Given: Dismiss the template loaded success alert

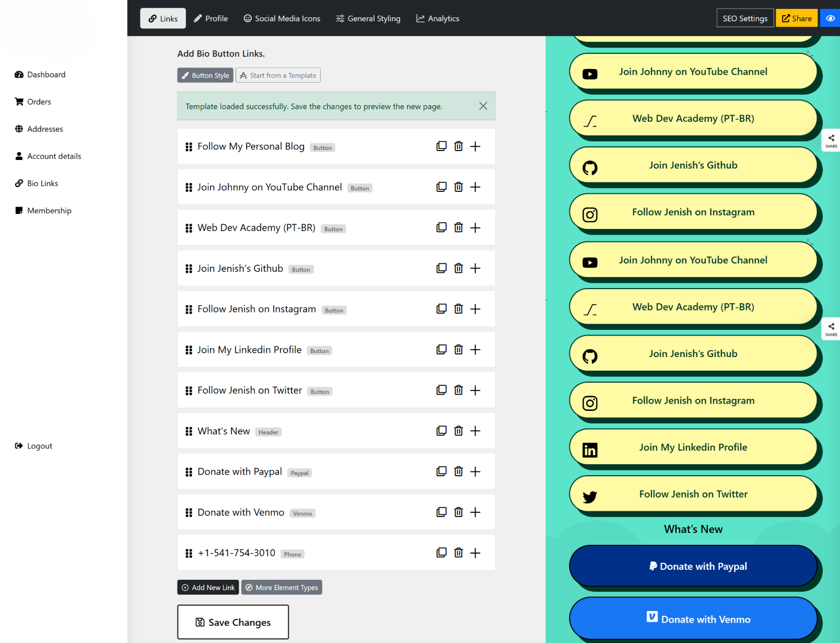Looking at the screenshot, I should [483, 106].
